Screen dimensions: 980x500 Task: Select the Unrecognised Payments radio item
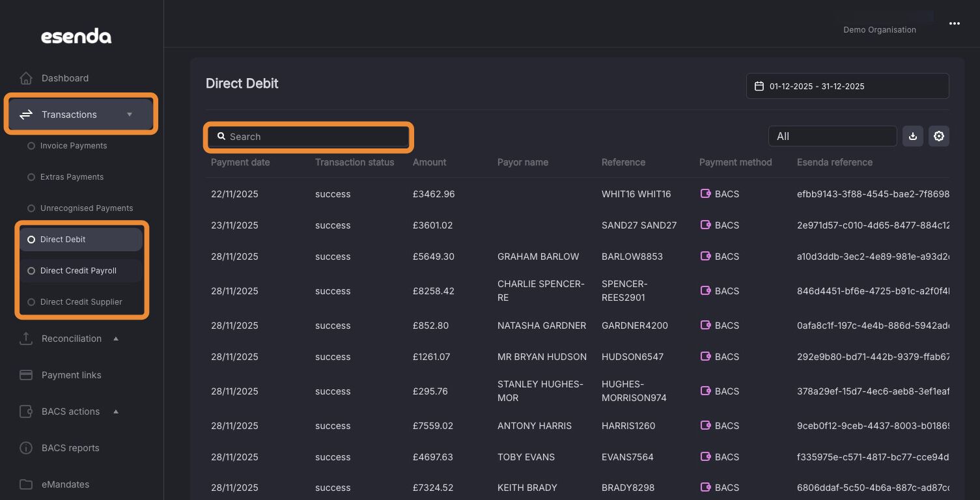[x=31, y=208]
